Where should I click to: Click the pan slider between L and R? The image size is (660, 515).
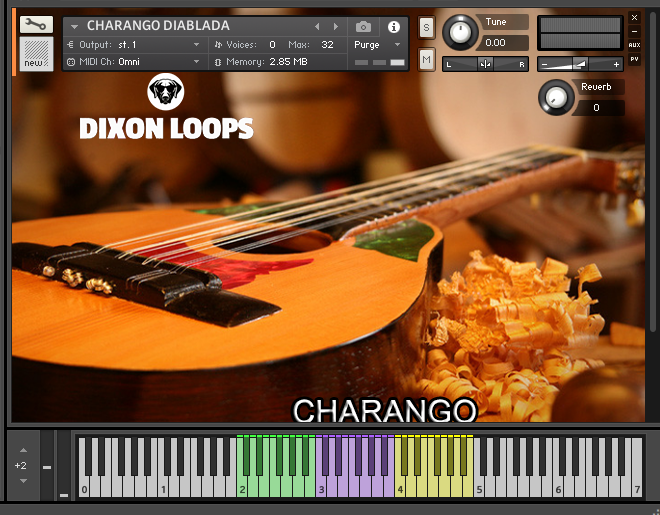(x=486, y=64)
